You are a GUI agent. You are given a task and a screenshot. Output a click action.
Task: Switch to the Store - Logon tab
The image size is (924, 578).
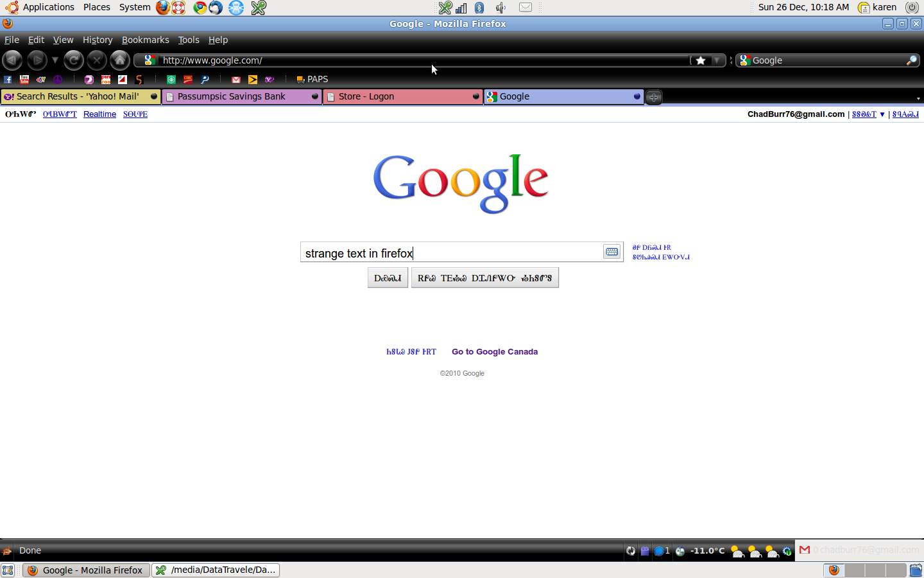tap(403, 96)
